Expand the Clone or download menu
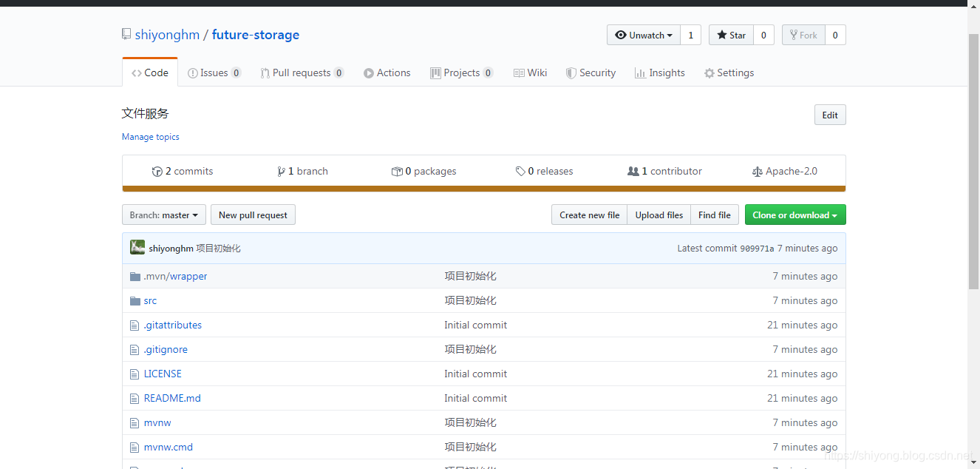The height and width of the screenshot is (469, 980). coord(794,215)
